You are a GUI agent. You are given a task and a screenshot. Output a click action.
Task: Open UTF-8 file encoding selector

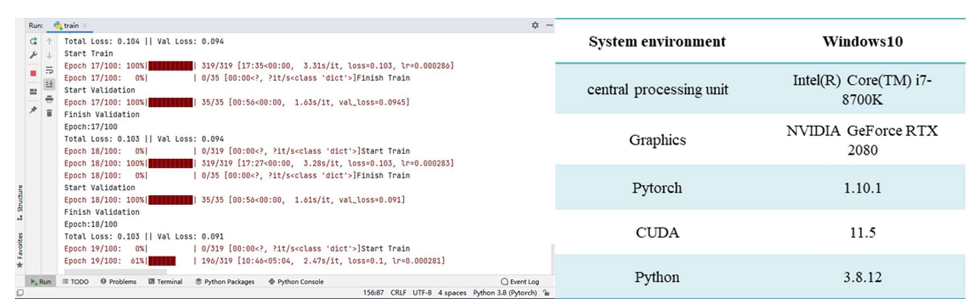[x=422, y=293]
